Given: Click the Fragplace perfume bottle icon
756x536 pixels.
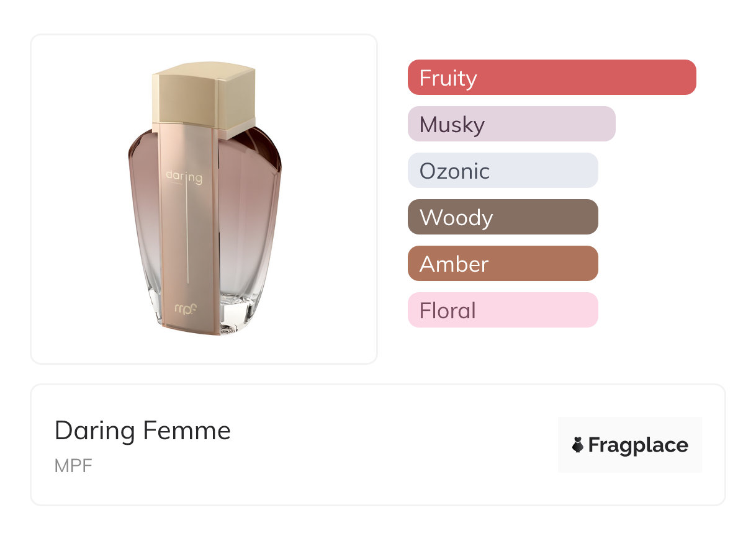Looking at the screenshot, I should (578, 445).
